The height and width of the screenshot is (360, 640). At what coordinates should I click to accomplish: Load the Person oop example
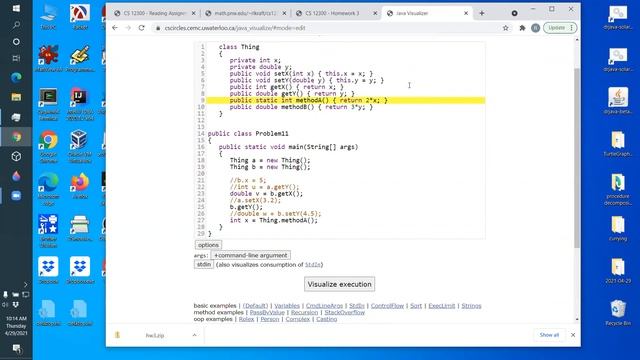270,319
